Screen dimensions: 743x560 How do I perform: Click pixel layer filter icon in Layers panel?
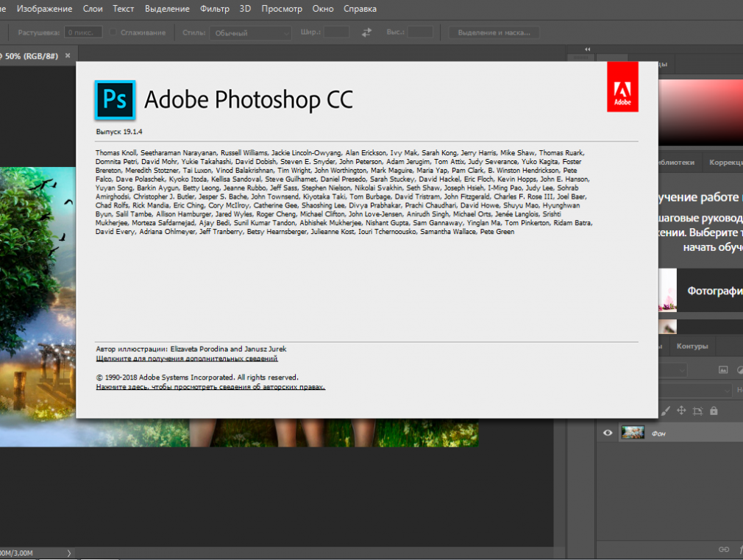pyautogui.click(x=723, y=370)
